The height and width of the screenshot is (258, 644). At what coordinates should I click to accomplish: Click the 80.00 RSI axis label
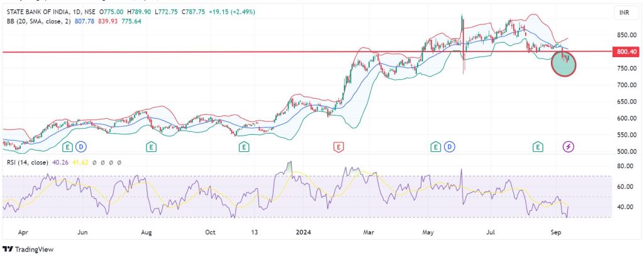[x=625, y=166]
